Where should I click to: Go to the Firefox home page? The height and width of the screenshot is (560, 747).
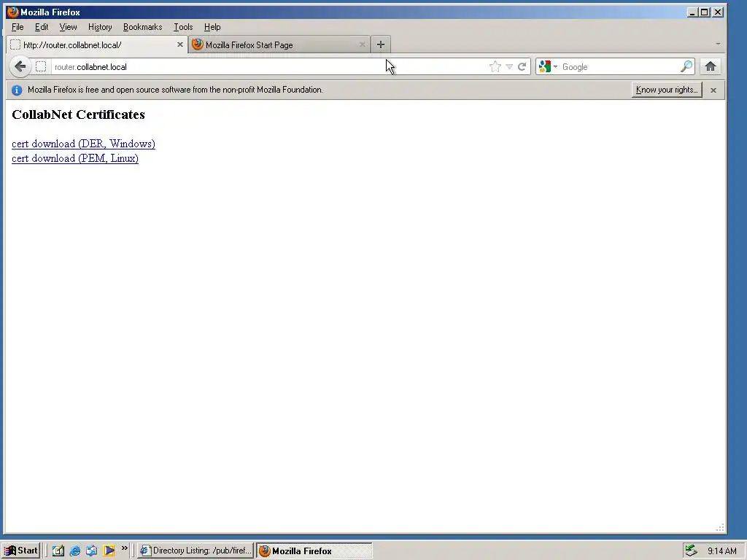[x=711, y=66]
